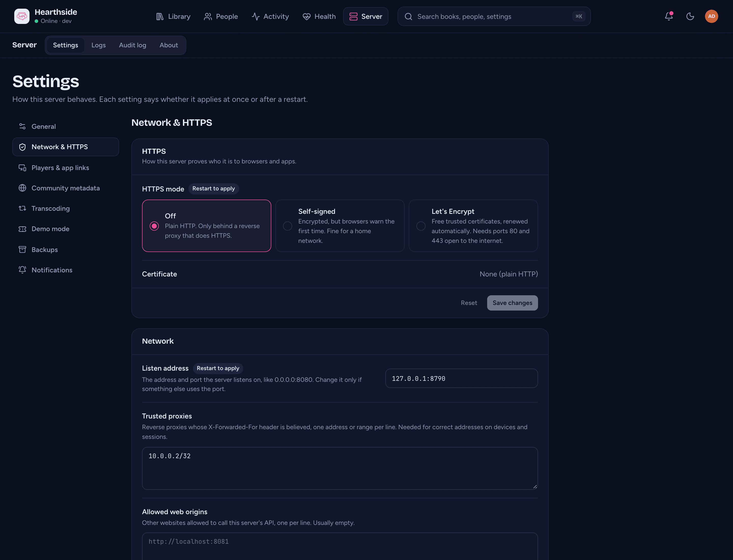Switch to the Audit log tab
This screenshot has width=733, height=560.
(133, 45)
